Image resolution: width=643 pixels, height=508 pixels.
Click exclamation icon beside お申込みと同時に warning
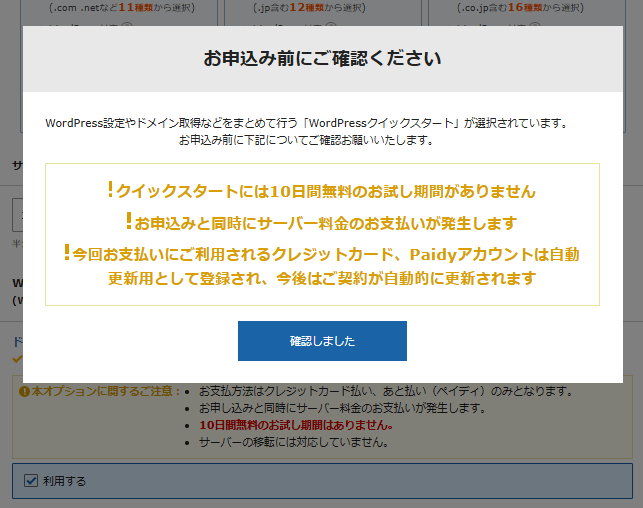click(129, 221)
